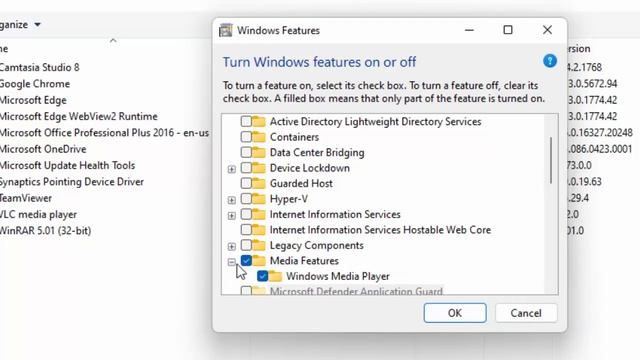The image size is (640, 360).
Task: Click folder icon next to Containers
Action: (259, 137)
